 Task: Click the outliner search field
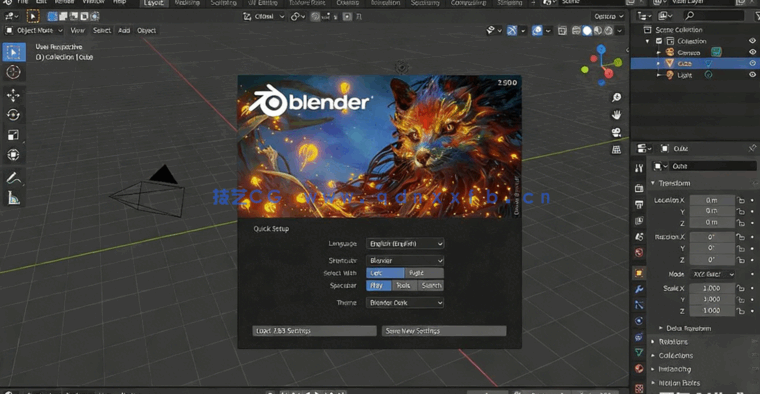[714, 16]
